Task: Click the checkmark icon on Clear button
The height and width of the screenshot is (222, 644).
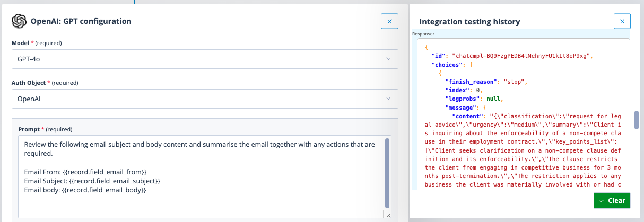Action: (602, 201)
